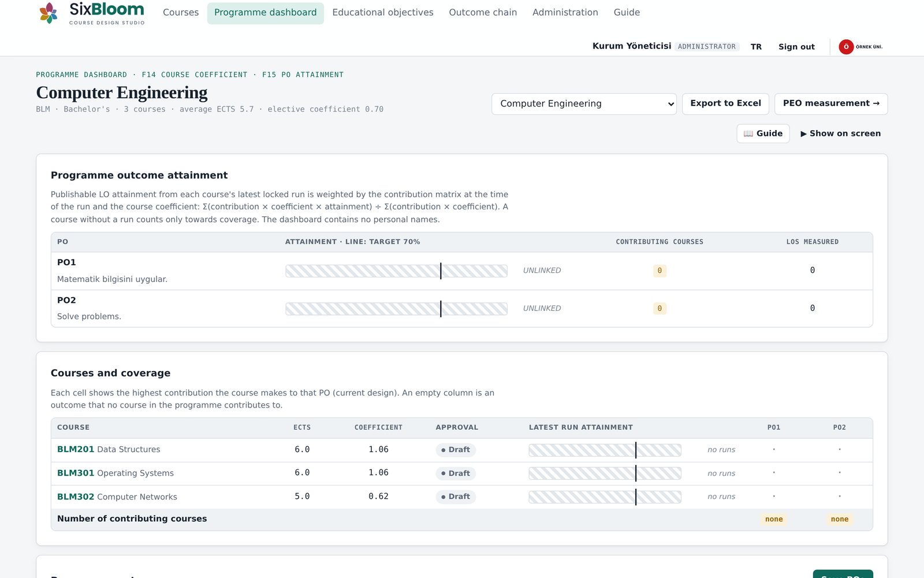Click the COEFFICIENT column header
This screenshot has height=578, width=924.
(x=378, y=428)
